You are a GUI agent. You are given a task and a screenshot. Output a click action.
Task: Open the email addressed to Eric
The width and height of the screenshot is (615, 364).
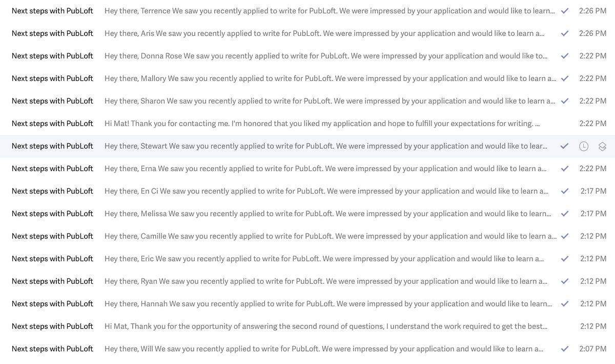click(x=307, y=259)
